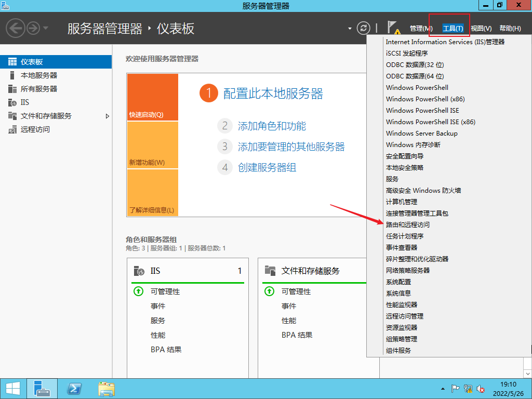Screen dimensions: 532x399
Task: Open File Explorer from the taskbar
Action: point(107,389)
